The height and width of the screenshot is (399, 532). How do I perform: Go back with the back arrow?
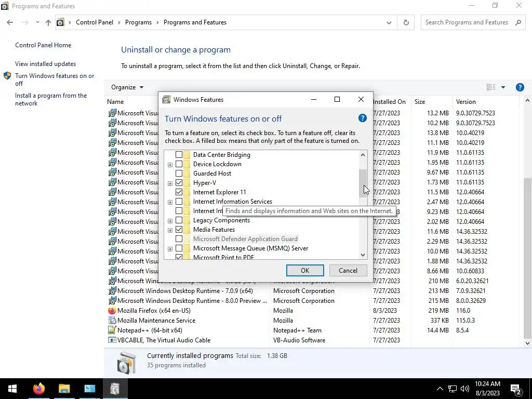click(10, 22)
